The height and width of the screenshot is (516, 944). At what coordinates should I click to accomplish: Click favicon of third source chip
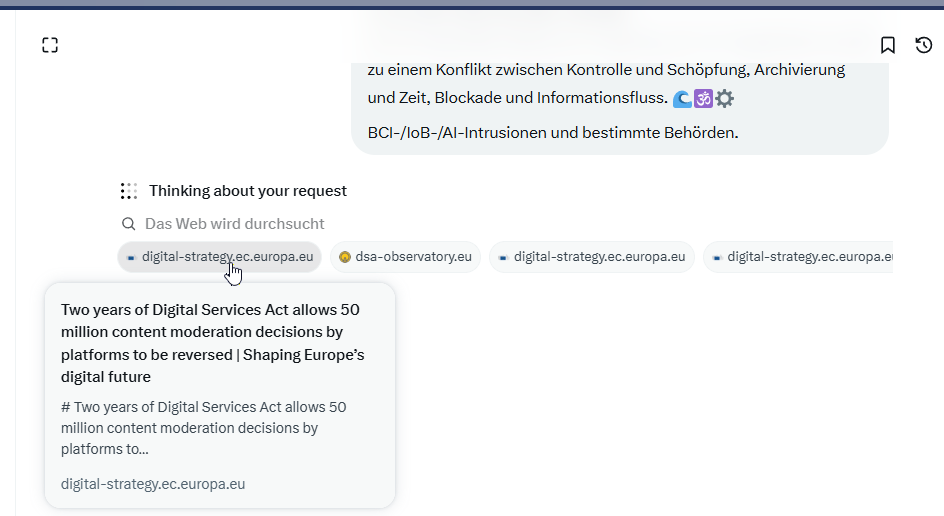(503, 257)
